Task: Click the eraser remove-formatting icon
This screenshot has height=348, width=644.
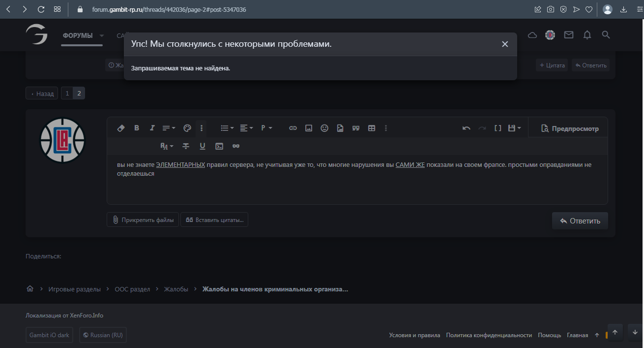Action: 121,128
